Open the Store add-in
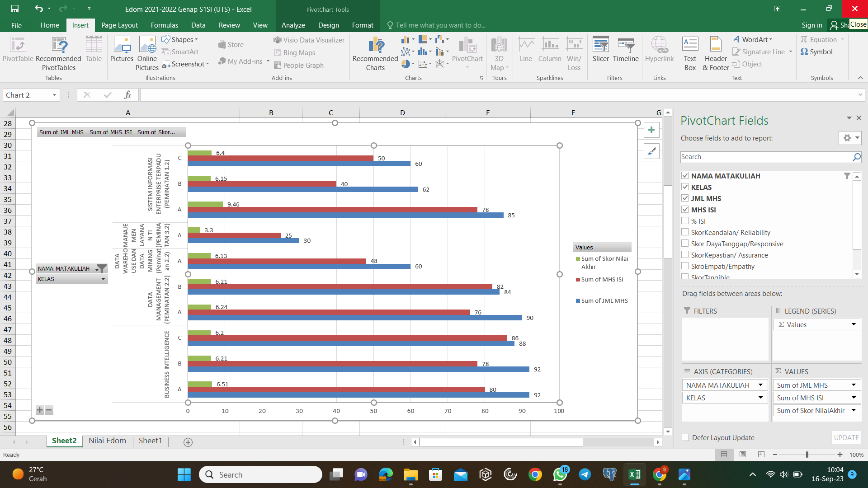868x488 pixels. pyautogui.click(x=231, y=44)
